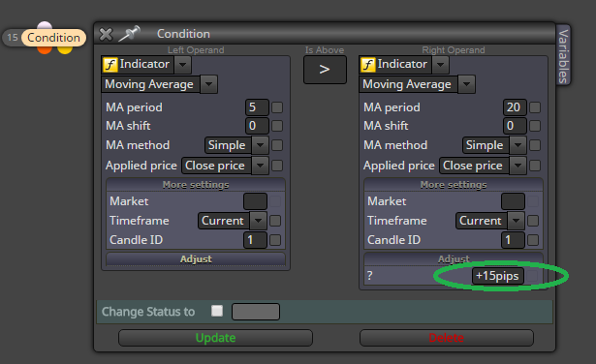Close the Condition panel with X icon
This screenshot has width=596, height=364.
pyautogui.click(x=106, y=34)
